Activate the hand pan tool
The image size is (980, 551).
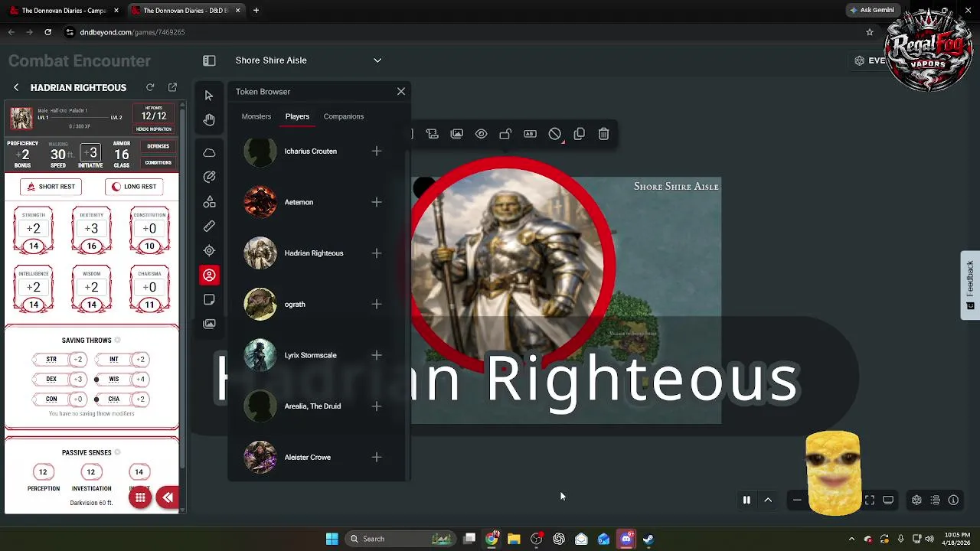(209, 119)
